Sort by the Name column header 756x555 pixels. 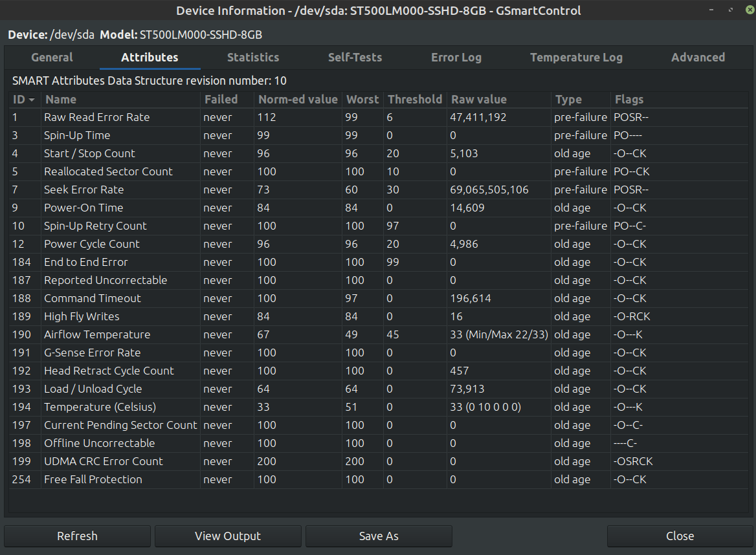click(x=120, y=99)
